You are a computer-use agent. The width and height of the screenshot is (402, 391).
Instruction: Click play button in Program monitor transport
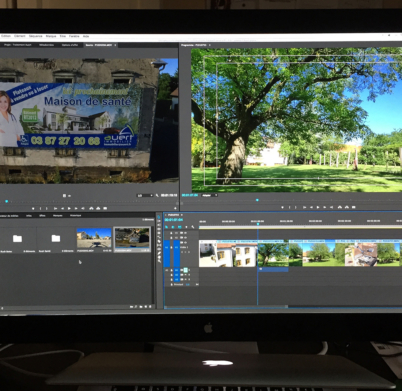[x=318, y=207]
